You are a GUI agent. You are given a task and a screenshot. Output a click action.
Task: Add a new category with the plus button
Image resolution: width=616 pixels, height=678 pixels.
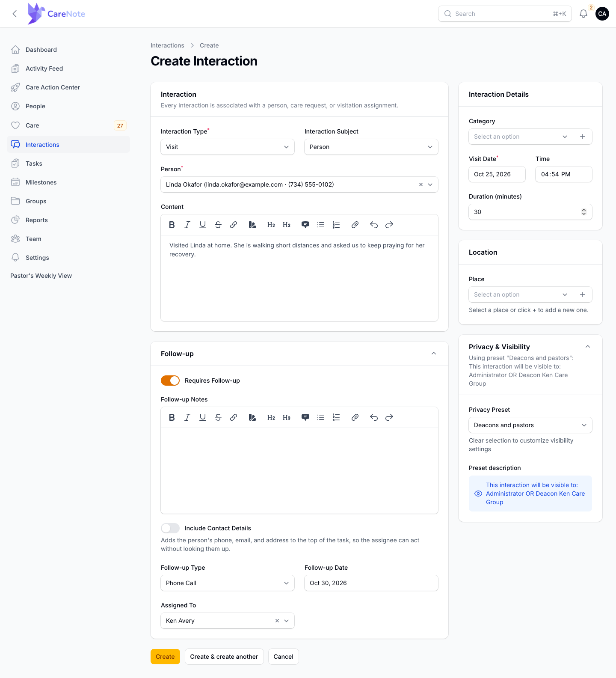click(583, 137)
